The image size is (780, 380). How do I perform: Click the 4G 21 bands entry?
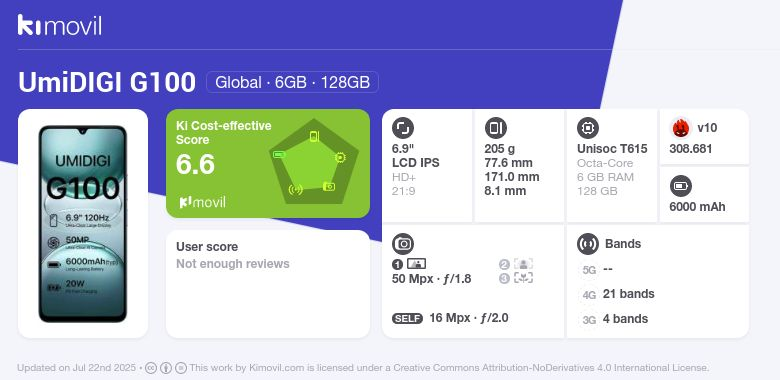point(617,294)
